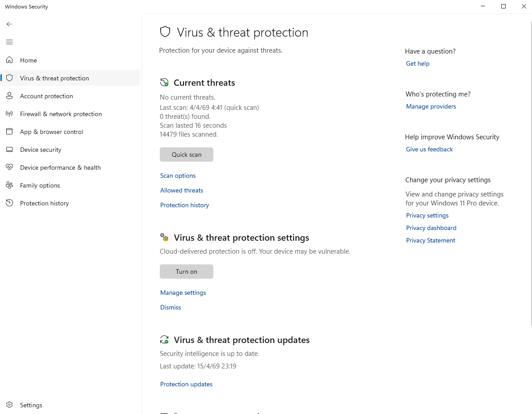The height and width of the screenshot is (414, 532).
Task: Open Manage settings link
Action: click(183, 293)
